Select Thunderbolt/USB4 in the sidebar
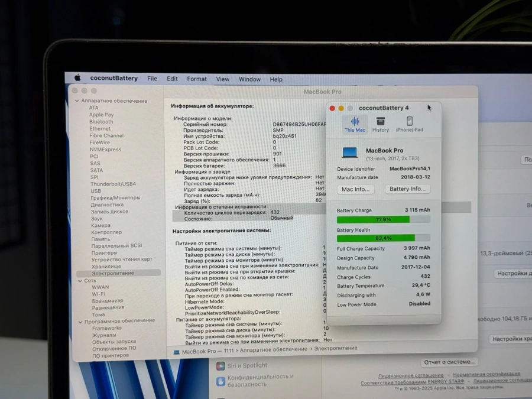 [x=113, y=184]
